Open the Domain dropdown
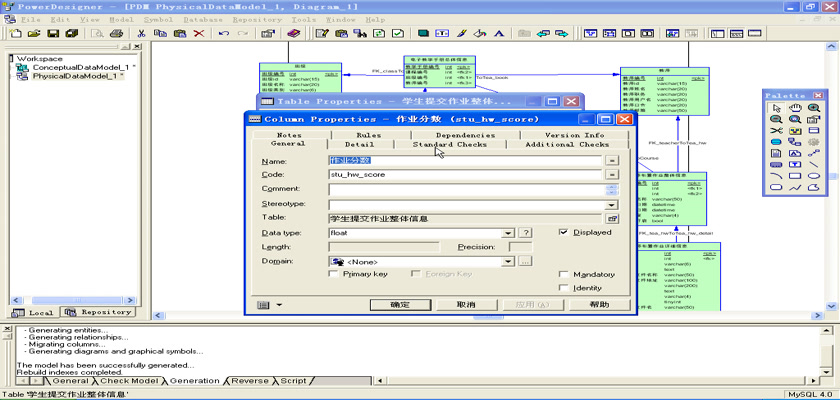 [x=507, y=262]
